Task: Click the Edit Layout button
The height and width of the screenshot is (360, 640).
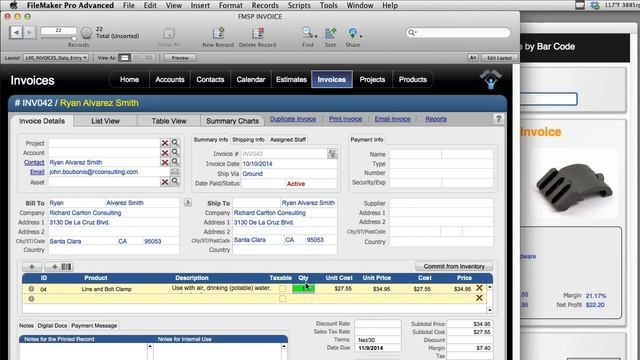Action: (x=499, y=58)
